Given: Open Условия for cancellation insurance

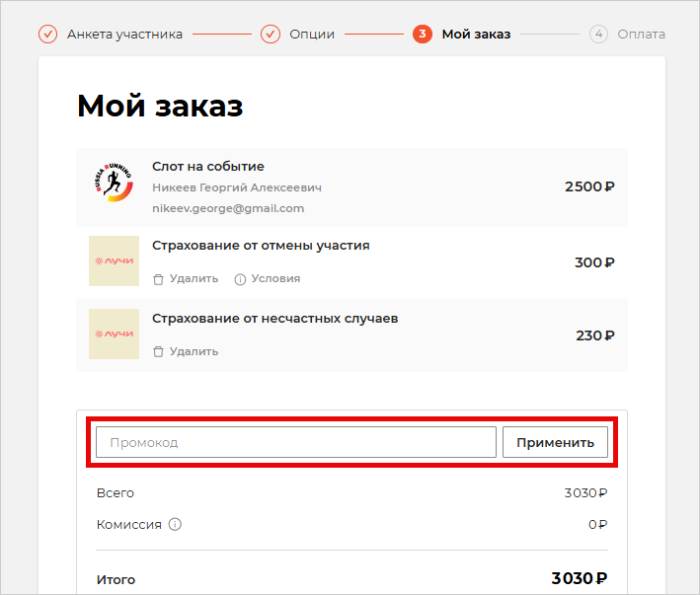Looking at the screenshot, I should [275, 279].
